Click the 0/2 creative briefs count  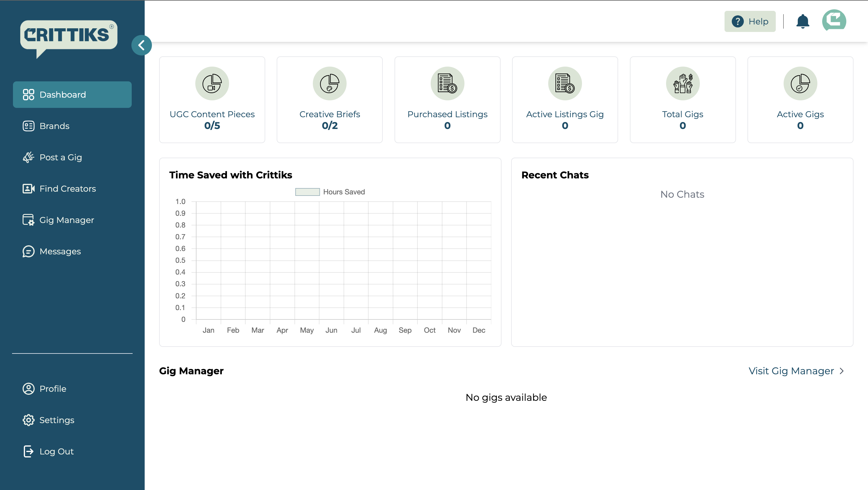tap(329, 126)
